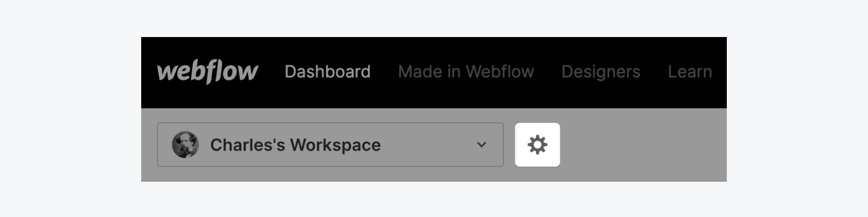Click the Webflow logo
Viewport: 868px width, 217px height.
coord(208,72)
